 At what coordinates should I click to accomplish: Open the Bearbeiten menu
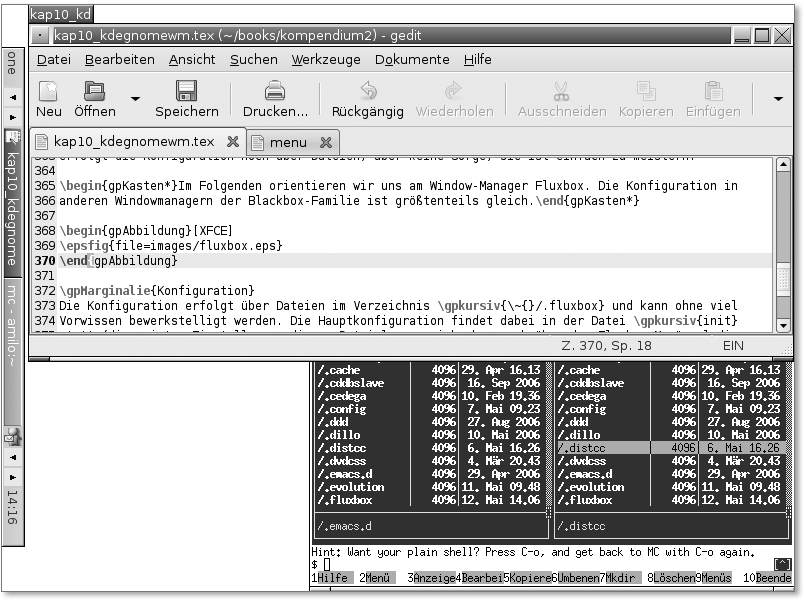(116, 60)
